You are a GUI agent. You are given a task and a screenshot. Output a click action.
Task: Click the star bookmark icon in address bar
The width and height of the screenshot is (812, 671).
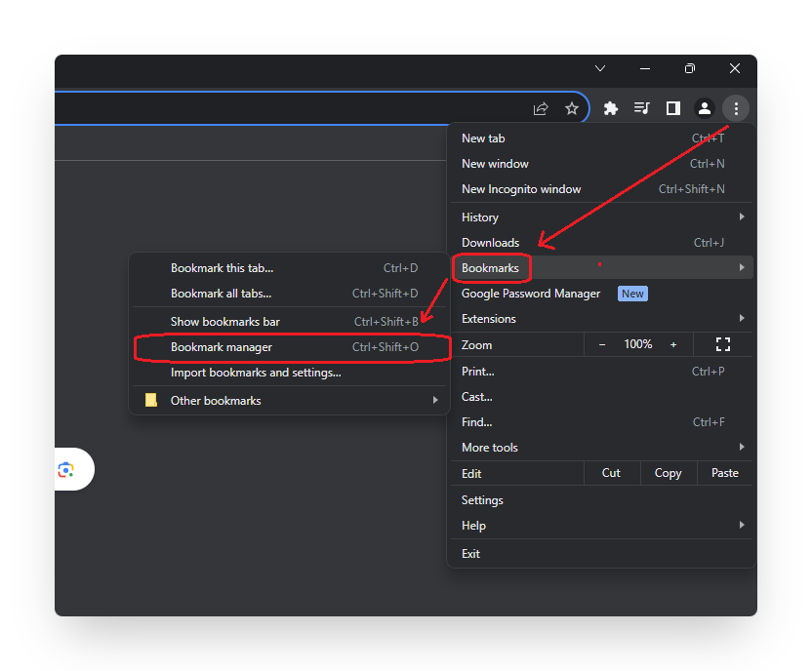[572, 108]
